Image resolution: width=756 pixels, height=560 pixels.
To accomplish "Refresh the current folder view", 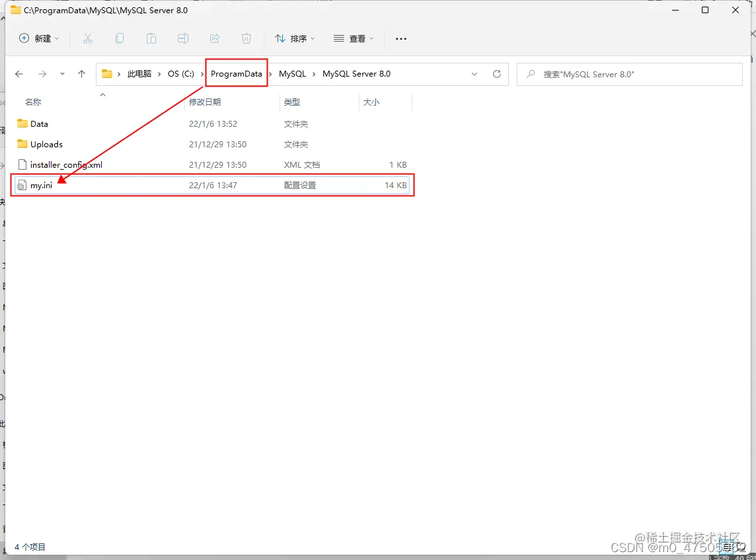I will click(x=496, y=74).
